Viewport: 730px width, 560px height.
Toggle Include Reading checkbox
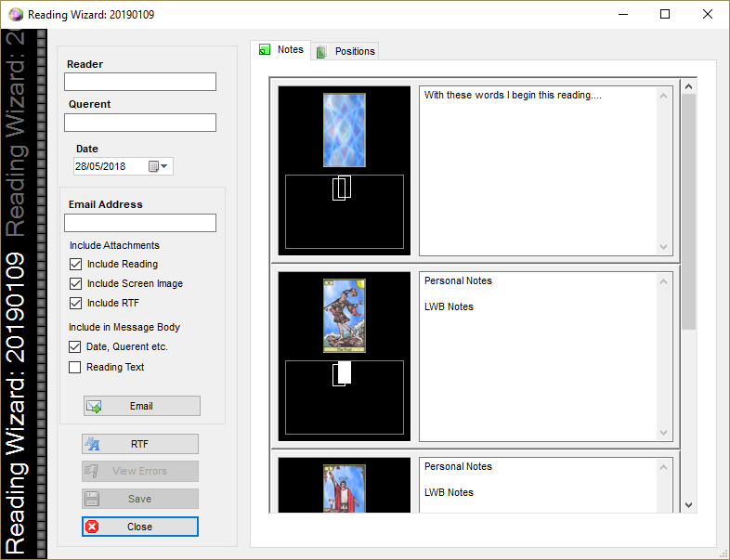tap(75, 265)
